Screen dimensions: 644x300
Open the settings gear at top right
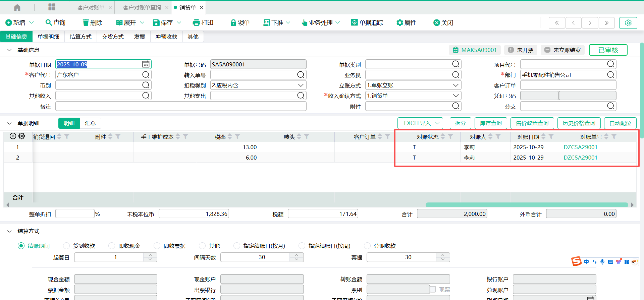(628, 23)
